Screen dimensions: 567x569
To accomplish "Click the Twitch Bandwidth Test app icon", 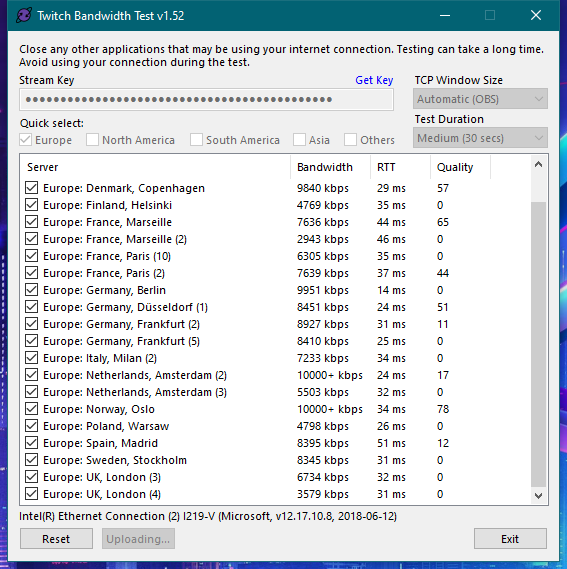I will tap(24, 16).
